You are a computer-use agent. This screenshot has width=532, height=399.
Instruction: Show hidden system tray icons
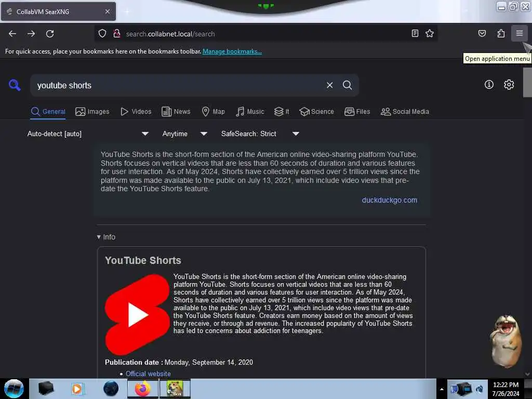coord(442,389)
